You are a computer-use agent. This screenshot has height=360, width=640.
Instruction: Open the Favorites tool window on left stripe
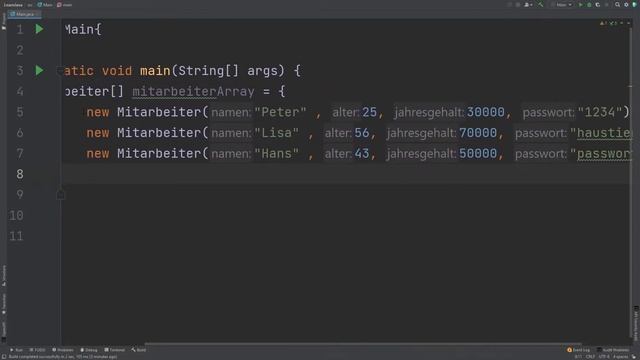click(4, 304)
